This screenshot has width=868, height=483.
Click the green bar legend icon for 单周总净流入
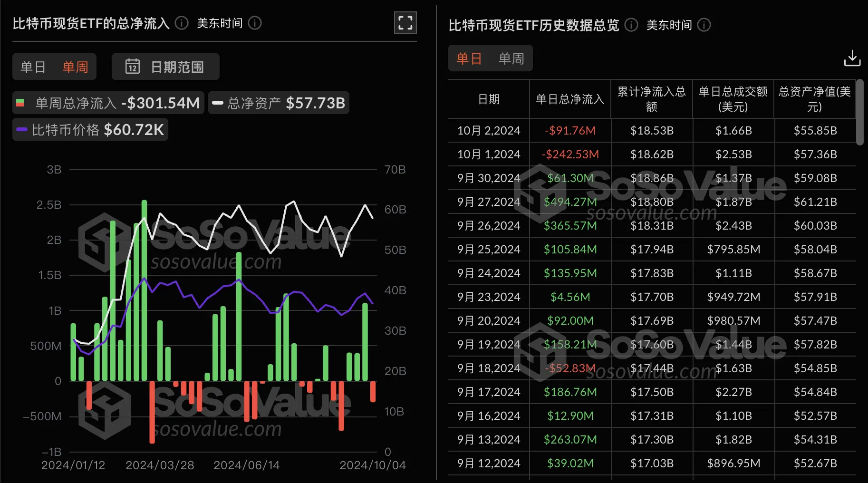tap(21, 102)
